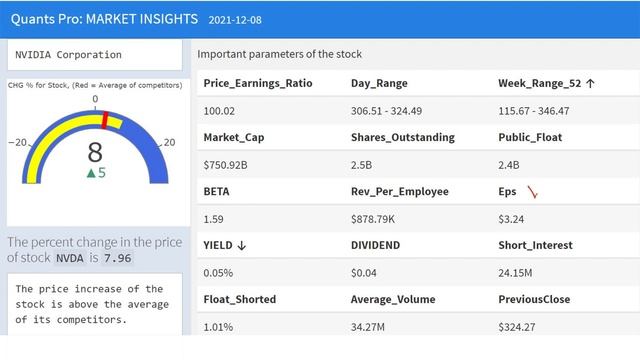Click the Shares_Outstanding label
This screenshot has height=360, width=640.
click(403, 138)
